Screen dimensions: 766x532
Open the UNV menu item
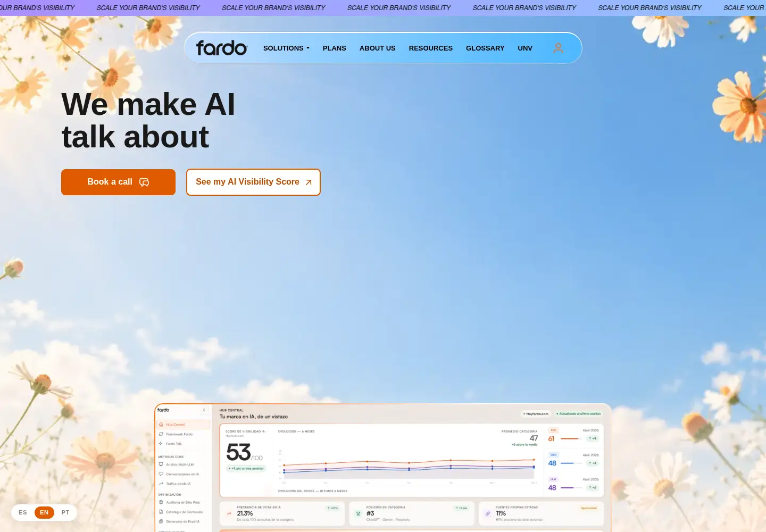tap(525, 48)
